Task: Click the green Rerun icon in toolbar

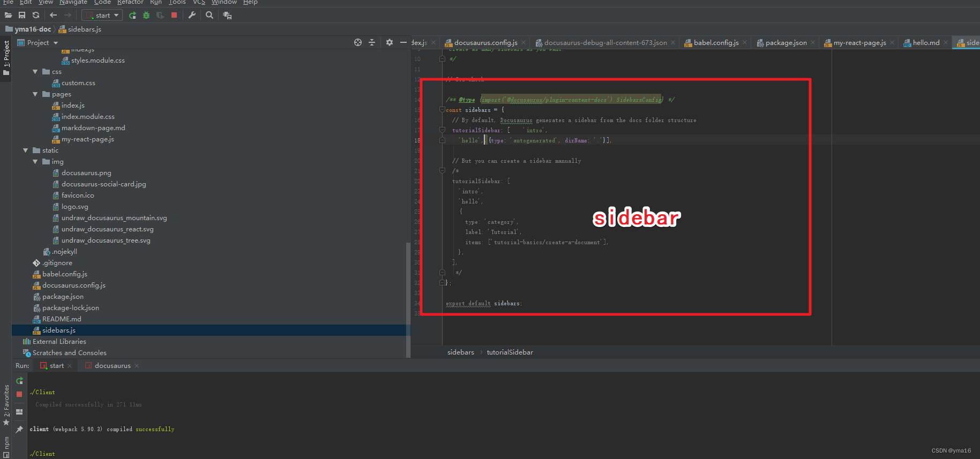Action: pos(132,15)
